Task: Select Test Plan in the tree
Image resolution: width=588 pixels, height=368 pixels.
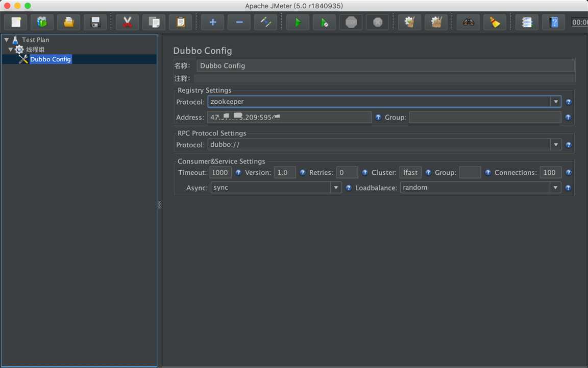Action: coord(35,39)
